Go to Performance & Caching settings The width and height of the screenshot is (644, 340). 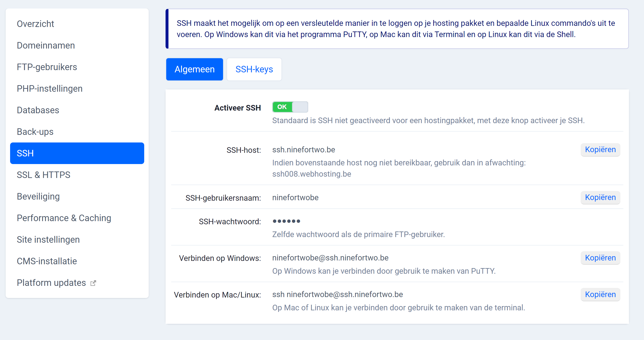[x=64, y=218]
